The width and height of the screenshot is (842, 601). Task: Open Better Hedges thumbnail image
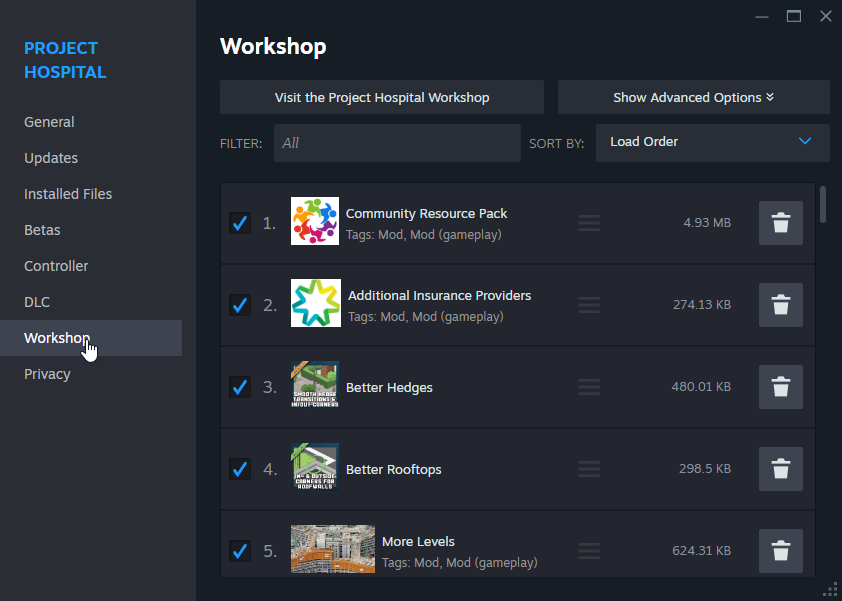coord(315,385)
